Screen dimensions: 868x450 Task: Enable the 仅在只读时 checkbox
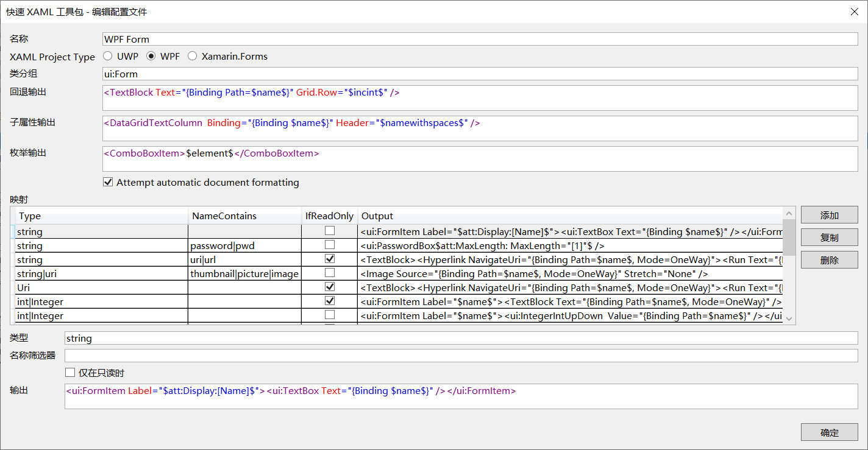click(x=70, y=372)
